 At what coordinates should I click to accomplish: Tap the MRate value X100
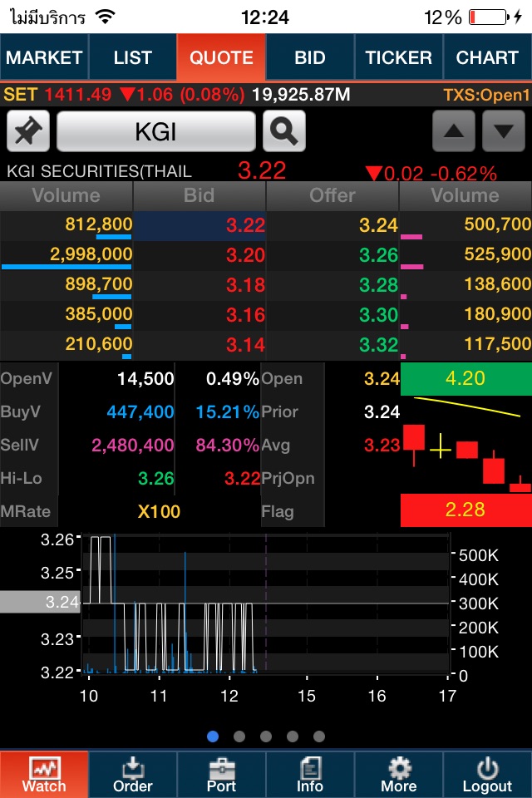(159, 511)
